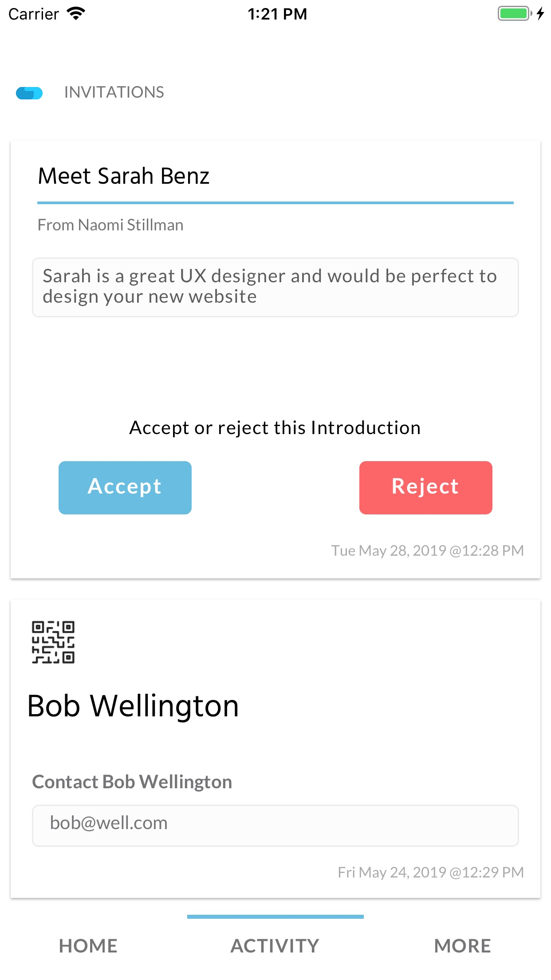Tap the green battery icon

[x=514, y=14]
